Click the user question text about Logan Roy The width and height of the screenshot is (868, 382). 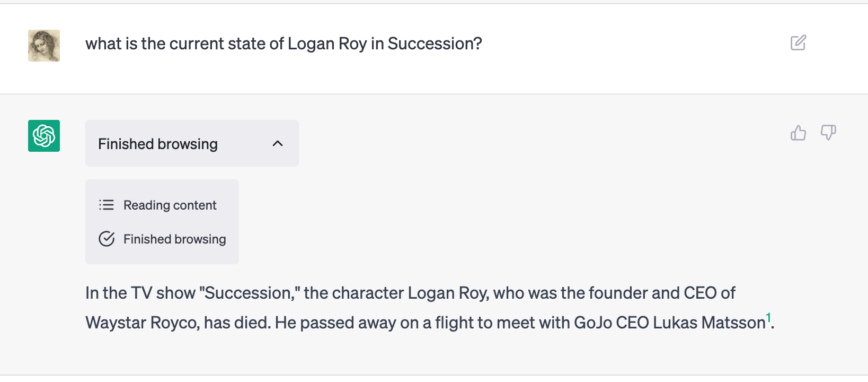point(284,44)
